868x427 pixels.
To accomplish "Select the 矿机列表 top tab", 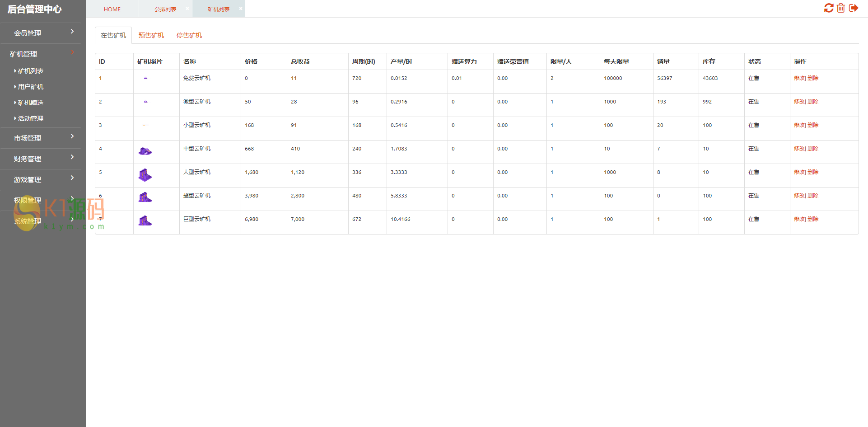I will coord(219,9).
